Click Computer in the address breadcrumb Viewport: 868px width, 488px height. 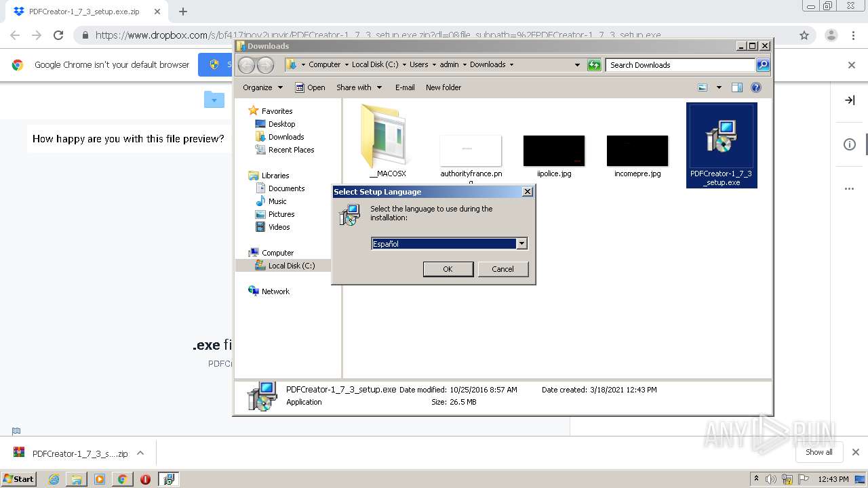[x=324, y=65]
